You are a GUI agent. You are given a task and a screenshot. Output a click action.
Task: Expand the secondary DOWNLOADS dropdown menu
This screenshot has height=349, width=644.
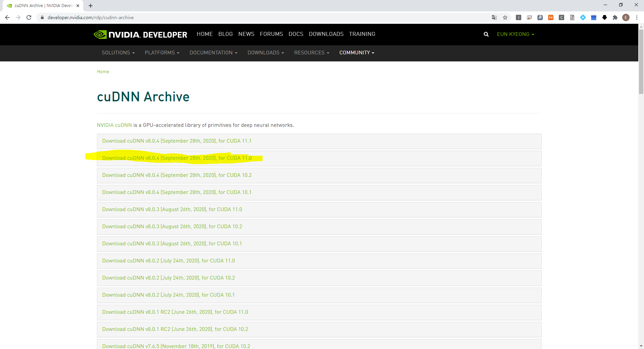[266, 53]
